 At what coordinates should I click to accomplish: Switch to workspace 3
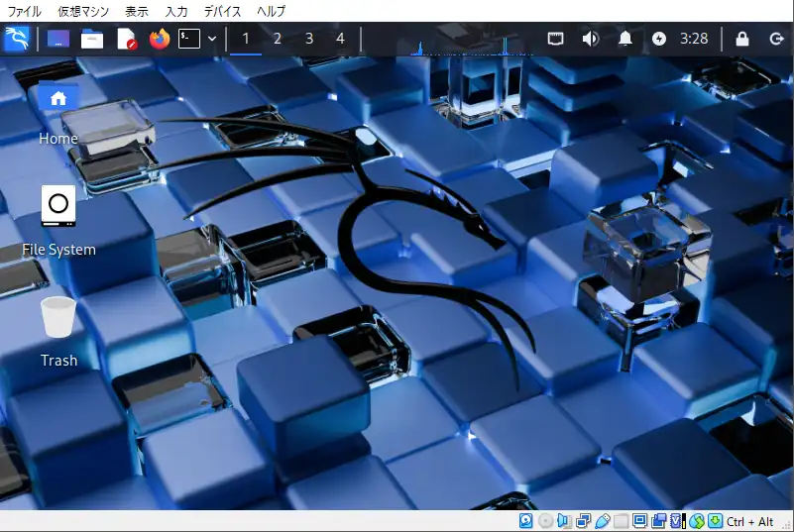click(x=309, y=39)
